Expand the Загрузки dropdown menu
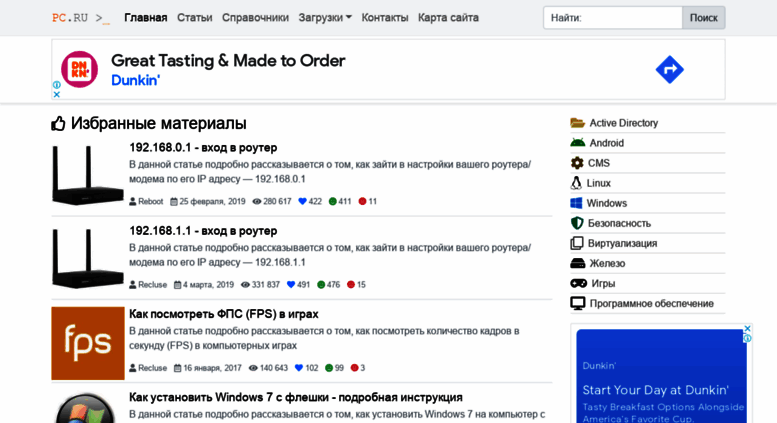This screenshot has width=777, height=423. click(x=325, y=18)
